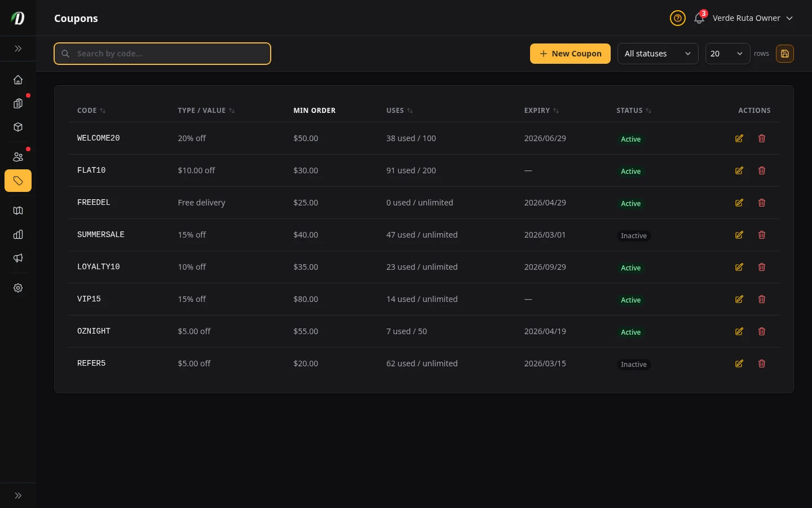Open notifications bell with badge 3
The height and width of the screenshot is (508, 812).
[699, 18]
